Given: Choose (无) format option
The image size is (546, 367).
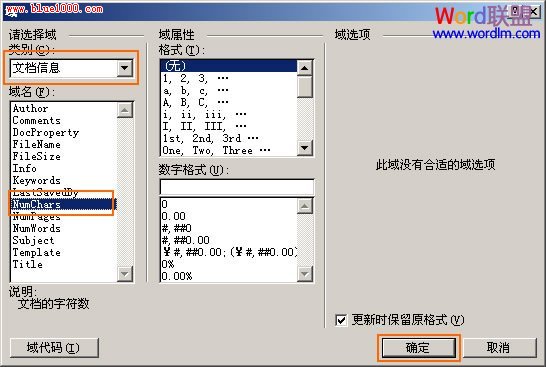Looking at the screenshot, I should 229,66.
